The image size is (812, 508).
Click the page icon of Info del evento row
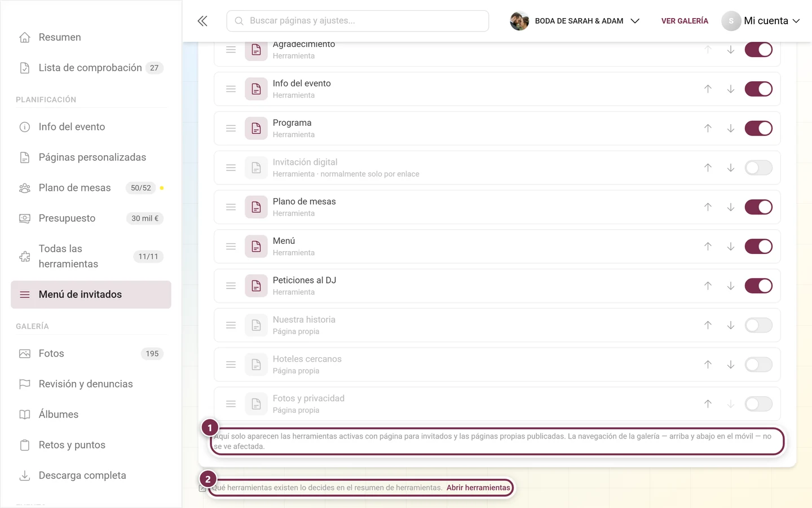click(256, 89)
